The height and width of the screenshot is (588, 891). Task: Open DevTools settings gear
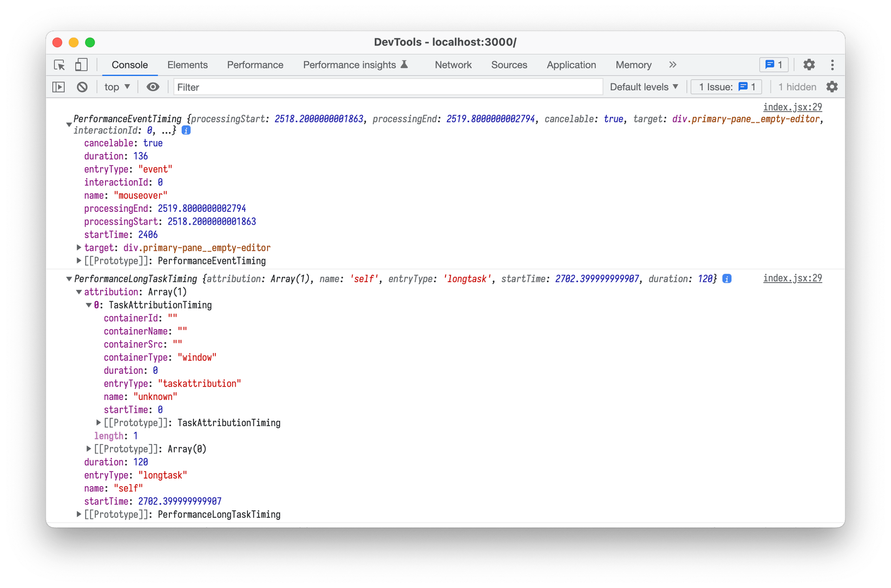tap(809, 65)
